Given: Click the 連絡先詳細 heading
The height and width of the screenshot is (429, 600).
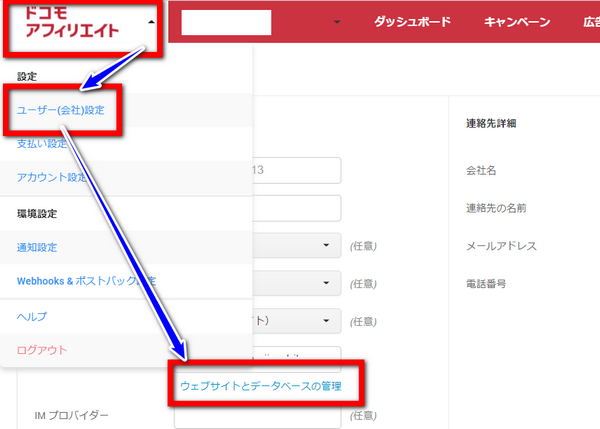Looking at the screenshot, I should 491,123.
